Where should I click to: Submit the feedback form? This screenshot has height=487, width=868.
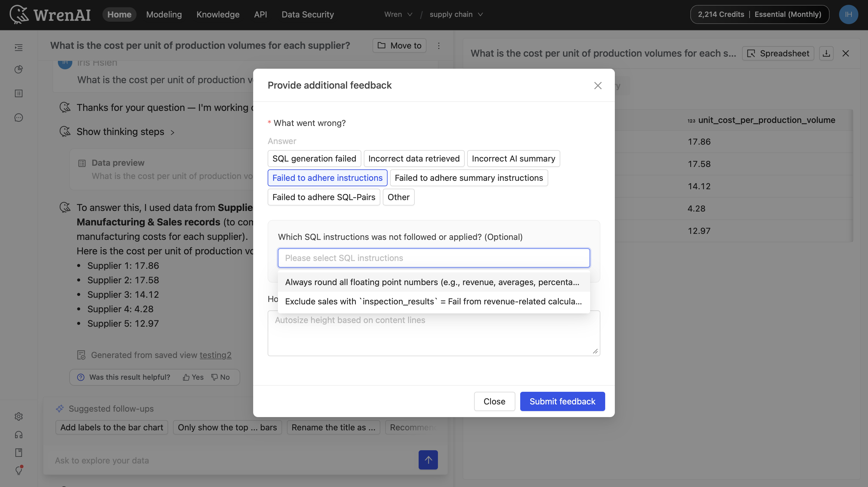coord(562,401)
